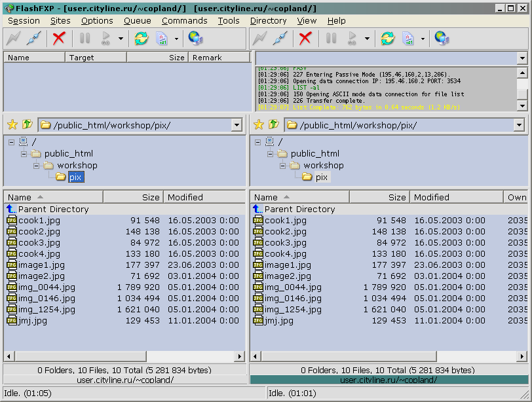Open the Queue menu
Image resolution: width=532 pixels, height=402 pixels.
tap(137, 20)
